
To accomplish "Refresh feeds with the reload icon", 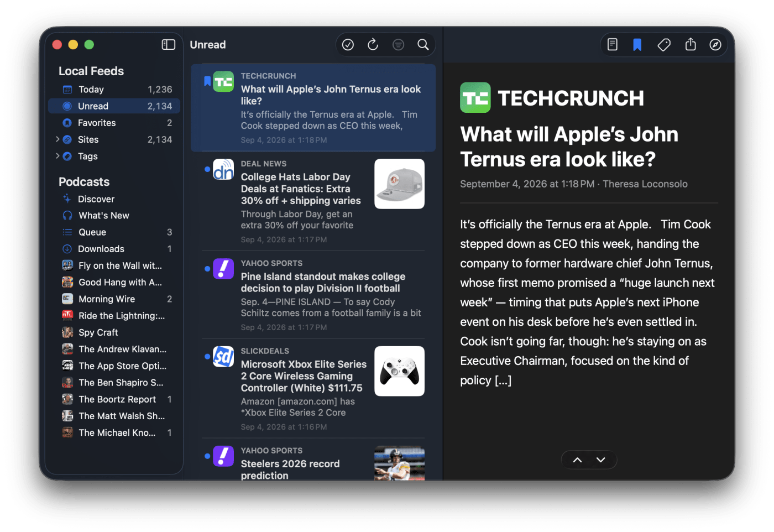I will 373,45.
